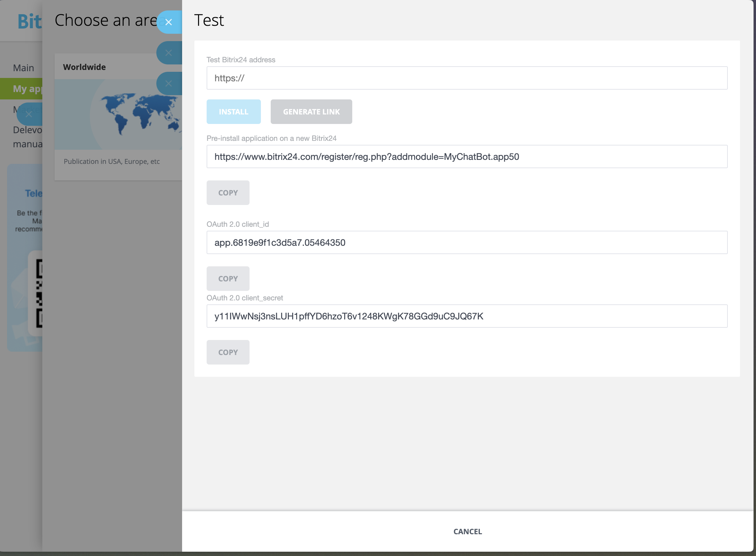The image size is (756, 556).
Task: Click the OAuth 2.0 client_id field
Action: 467,242
